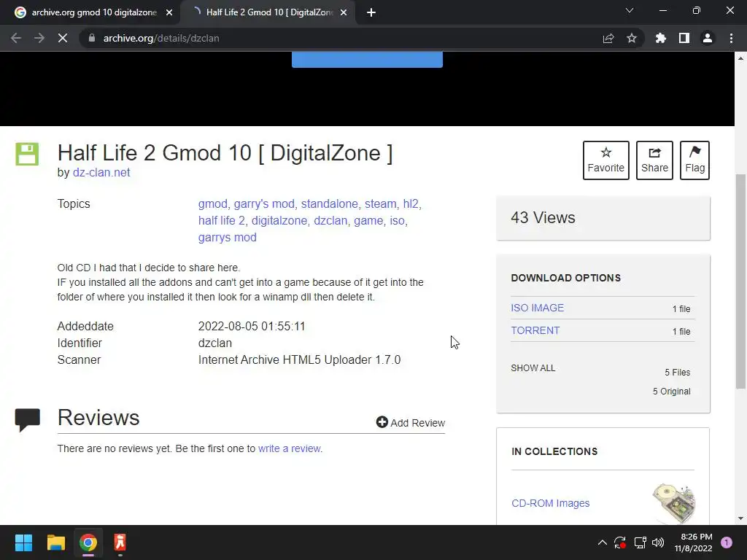Bookmark this page with the star icon

(632, 38)
